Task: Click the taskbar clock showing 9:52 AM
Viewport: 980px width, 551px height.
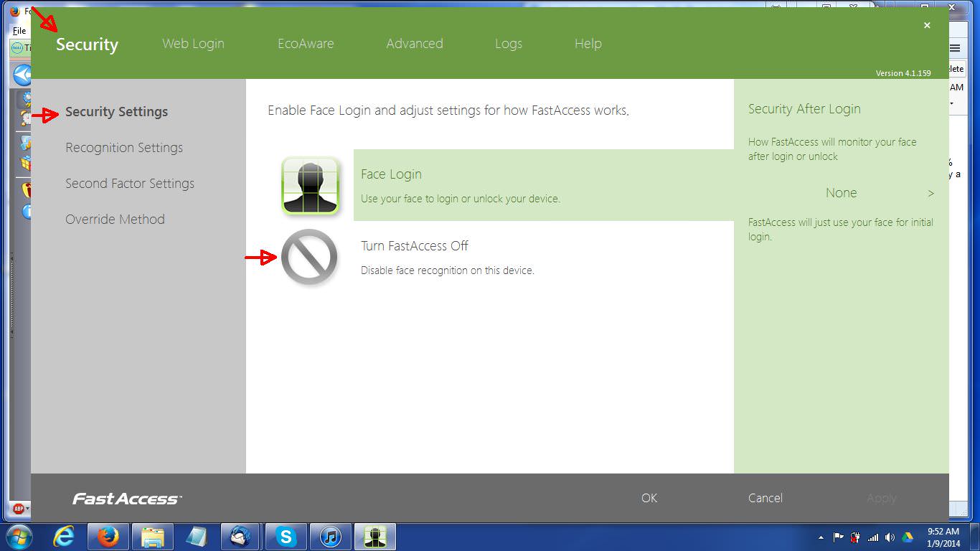Action: point(943,537)
